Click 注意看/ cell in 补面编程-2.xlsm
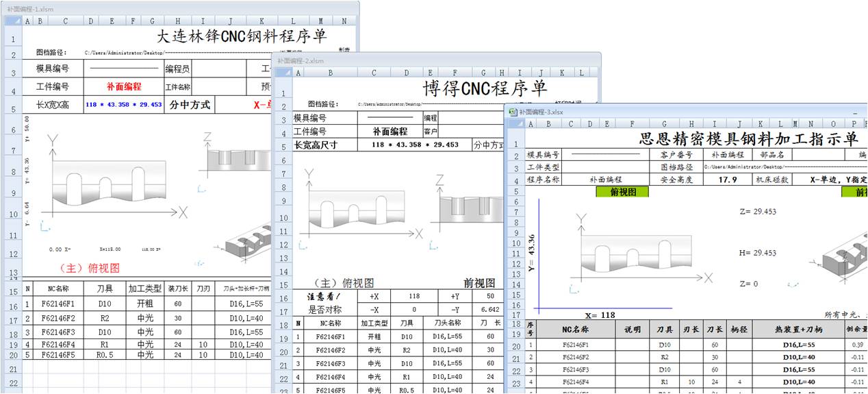Screen dimensions: 868x394 [324, 297]
